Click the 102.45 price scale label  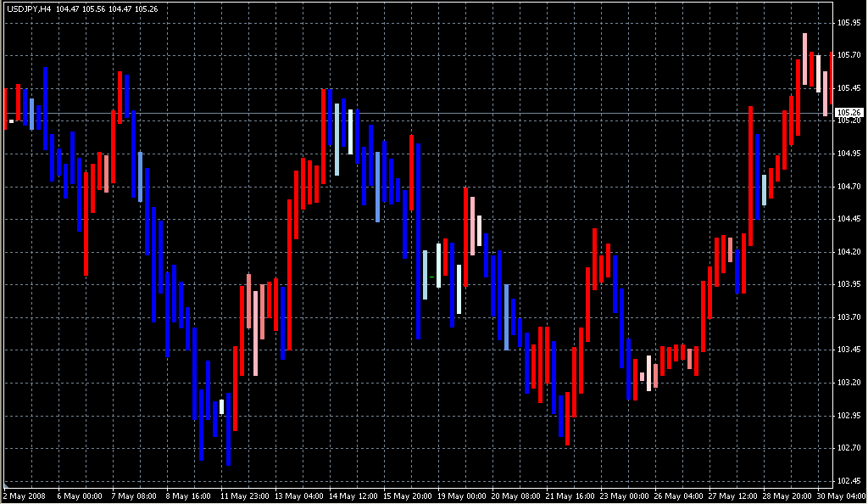click(849, 481)
